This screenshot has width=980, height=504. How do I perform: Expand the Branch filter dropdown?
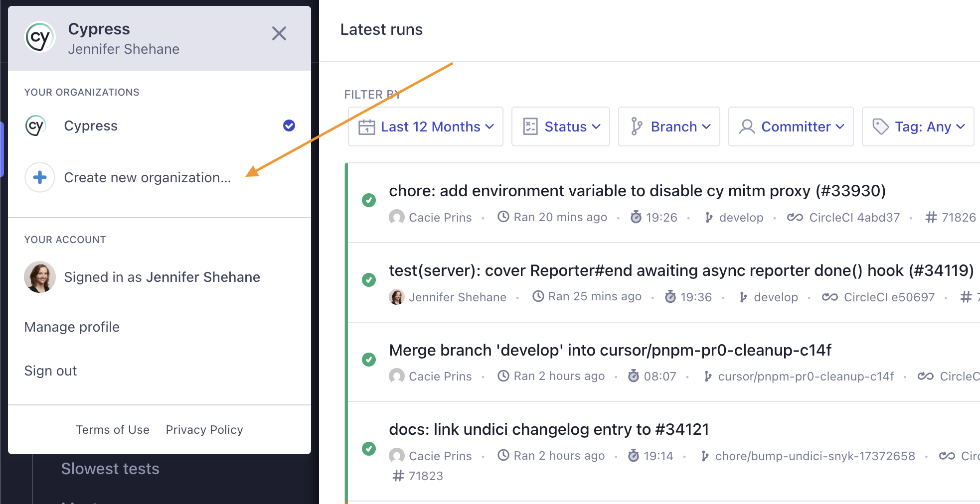tap(669, 126)
